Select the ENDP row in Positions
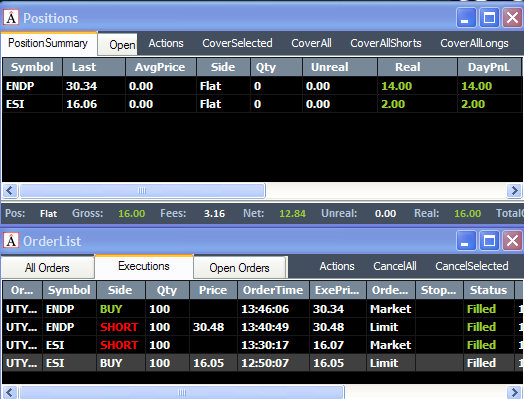The image size is (524, 399). pos(262,86)
